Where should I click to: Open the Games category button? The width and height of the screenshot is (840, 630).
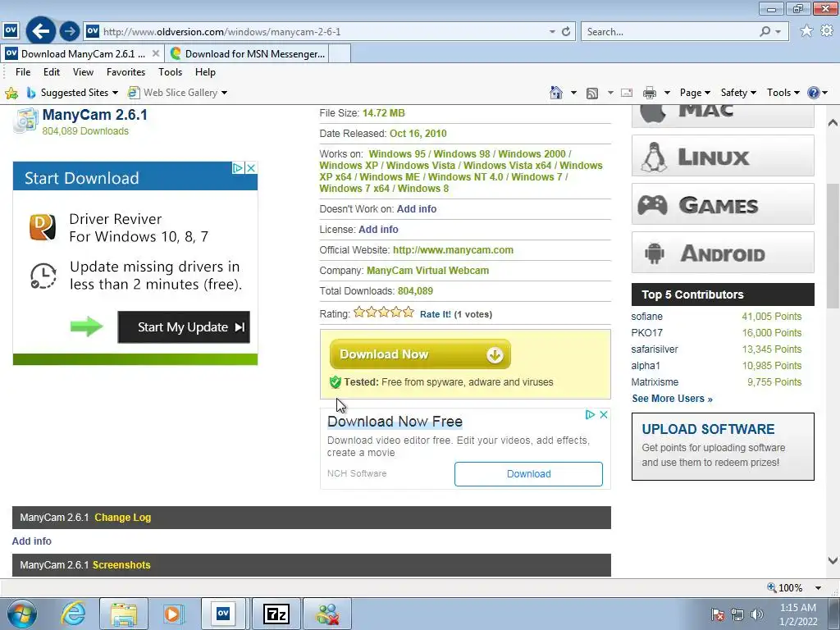723,204
